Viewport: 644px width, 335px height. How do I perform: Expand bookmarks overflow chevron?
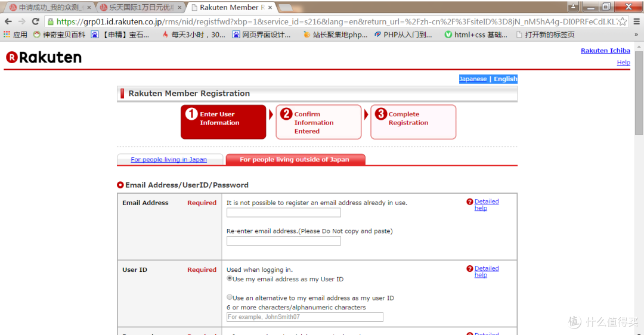pos(636,35)
